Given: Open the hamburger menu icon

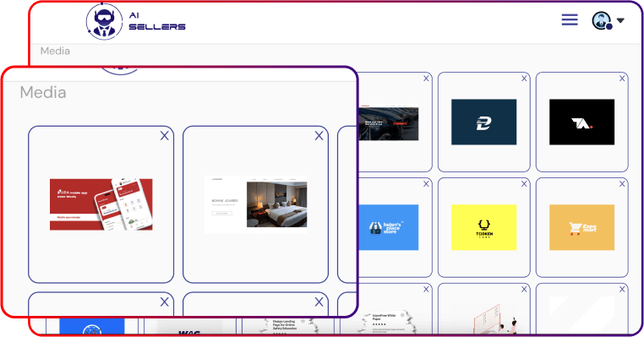Looking at the screenshot, I should (x=570, y=19).
